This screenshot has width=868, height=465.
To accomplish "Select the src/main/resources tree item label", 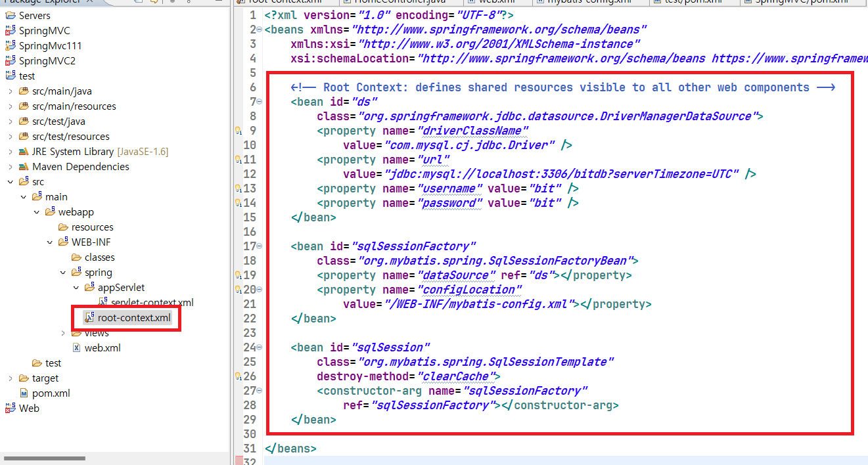I will pos(74,106).
